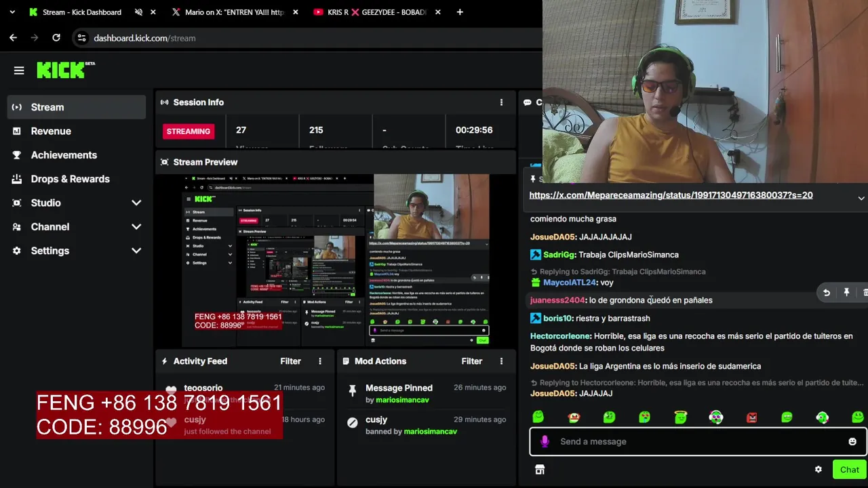Open Mod Actions three-dot menu
The height and width of the screenshot is (488, 868).
pyautogui.click(x=501, y=361)
